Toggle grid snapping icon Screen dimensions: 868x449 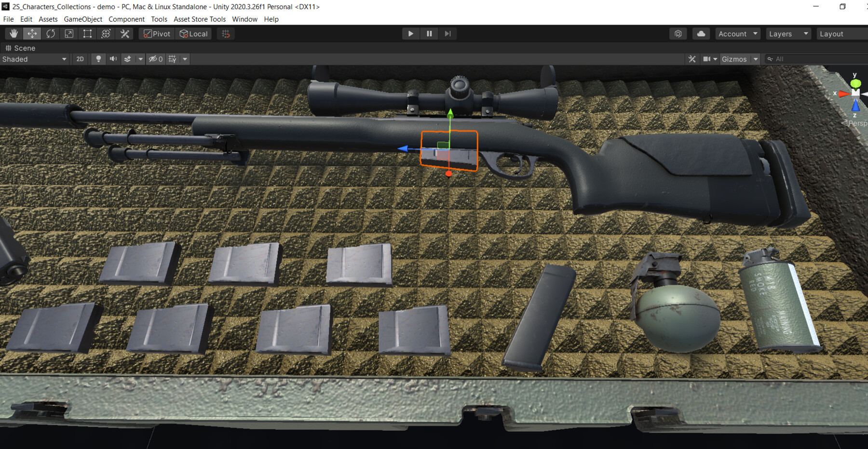tap(226, 34)
